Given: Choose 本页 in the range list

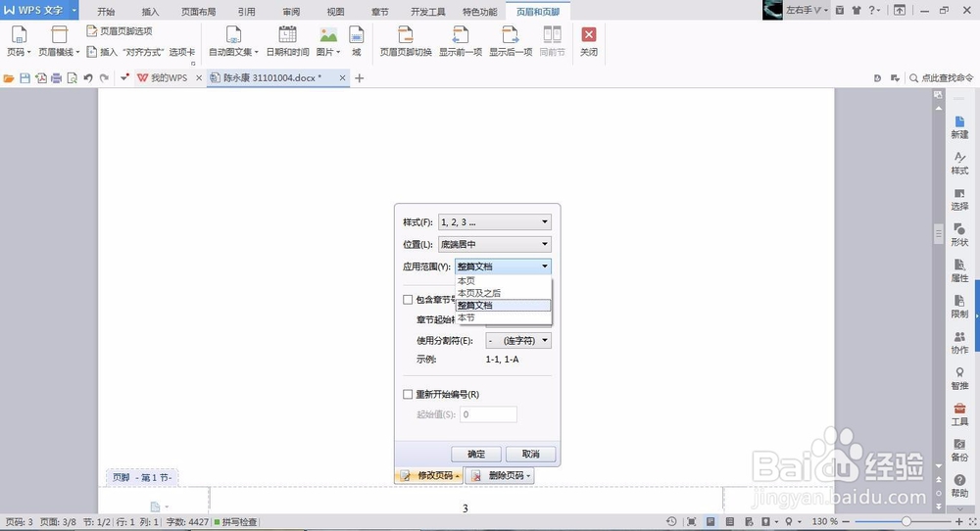Looking at the screenshot, I should point(504,281).
